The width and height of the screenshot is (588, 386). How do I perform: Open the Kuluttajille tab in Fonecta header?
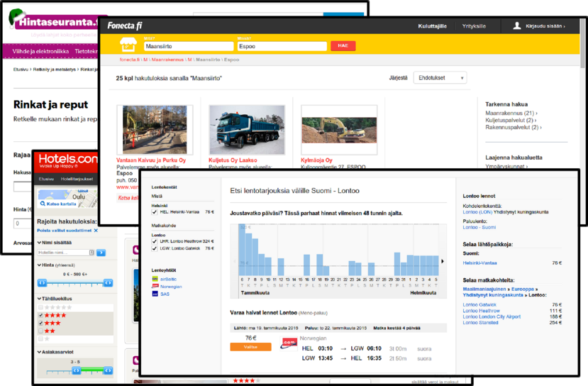point(433,26)
